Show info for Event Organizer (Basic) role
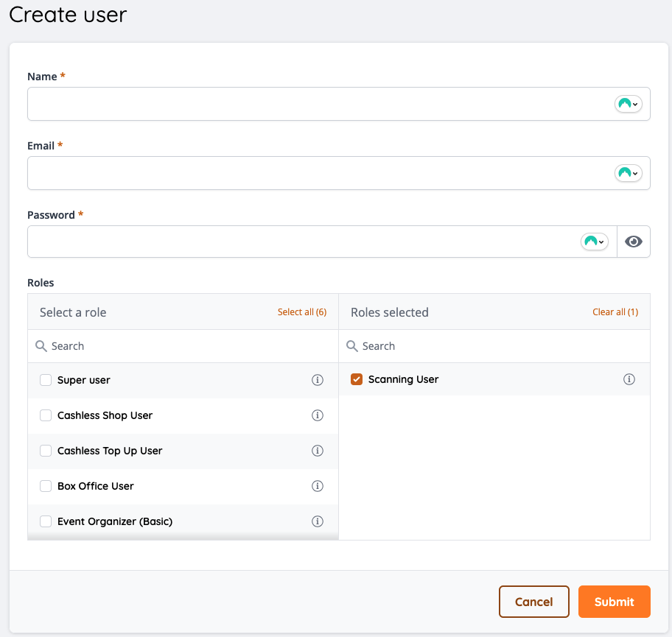 pyautogui.click(x=318, y=521)
